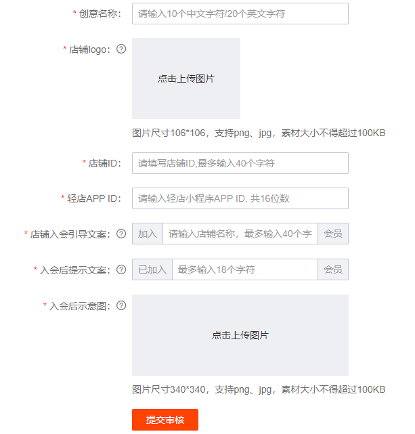The height and width of the screenshot is (434, 415).
Task: Click the 已加入 prefix addon
Action: point(152,269)
